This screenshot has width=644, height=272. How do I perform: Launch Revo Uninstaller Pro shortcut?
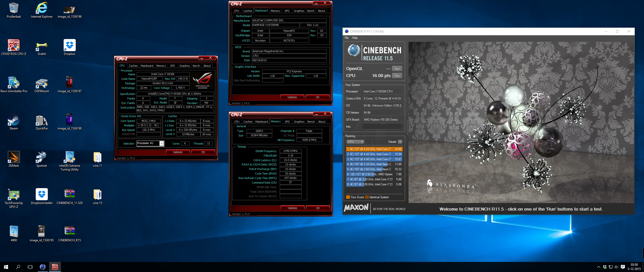pyautogui.click(x=14, y=85)
